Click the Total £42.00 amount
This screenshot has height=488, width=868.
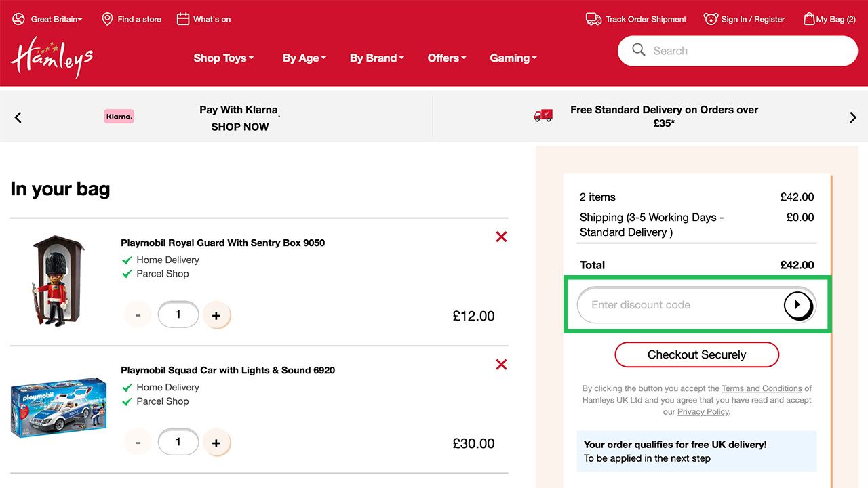797,265
